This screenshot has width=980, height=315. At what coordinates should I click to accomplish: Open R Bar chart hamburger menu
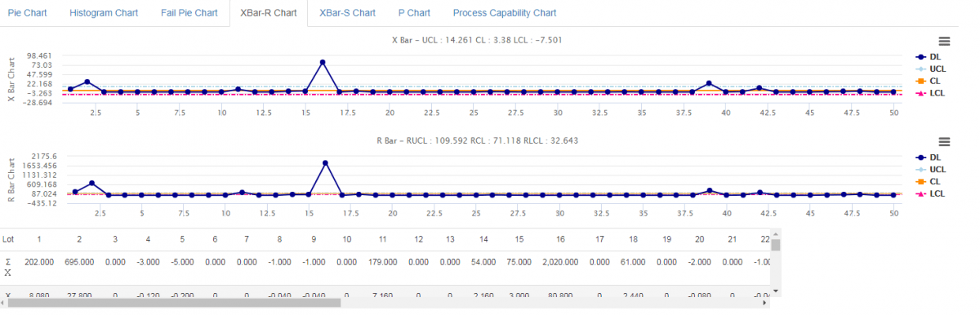coord(943,142)
